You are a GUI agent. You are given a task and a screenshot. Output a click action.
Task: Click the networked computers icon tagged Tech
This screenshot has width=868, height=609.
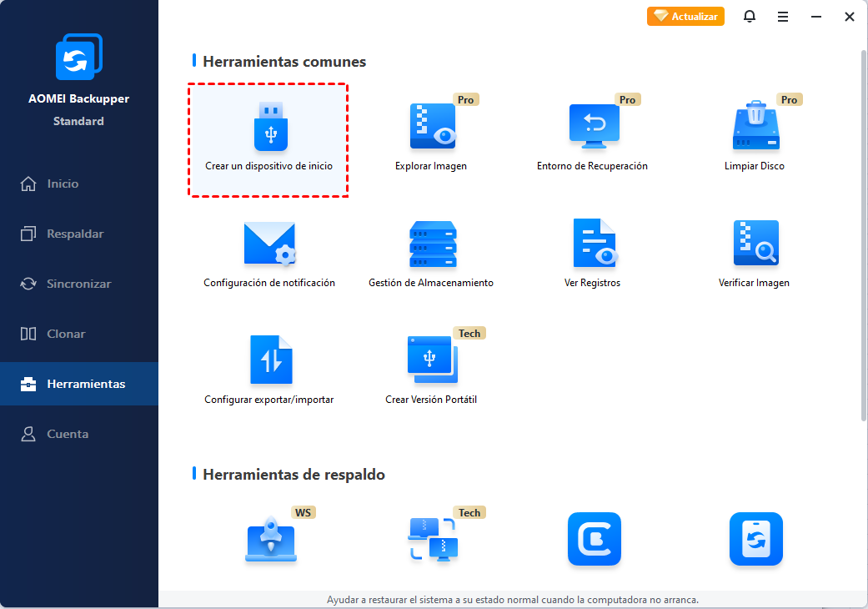(434, 539)
